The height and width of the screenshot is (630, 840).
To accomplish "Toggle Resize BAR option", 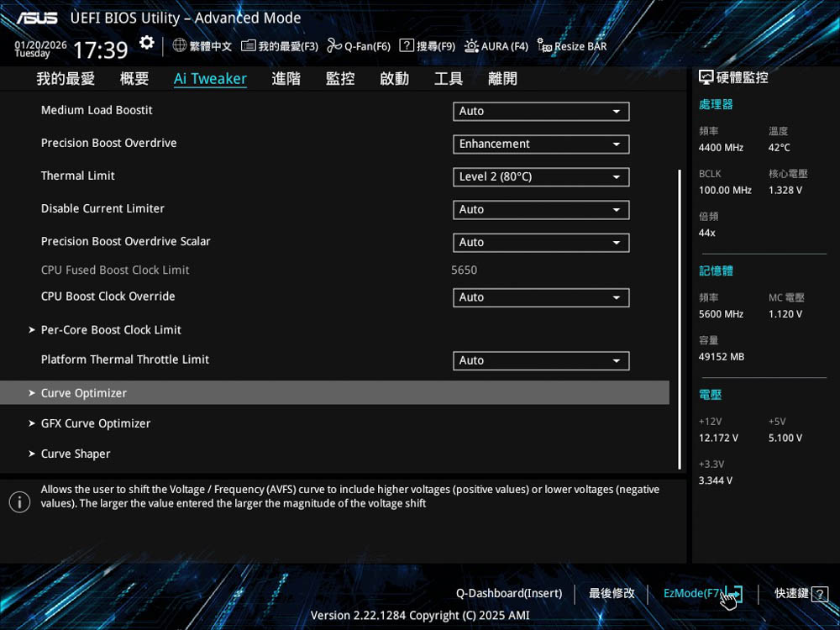I will [571, 46].
